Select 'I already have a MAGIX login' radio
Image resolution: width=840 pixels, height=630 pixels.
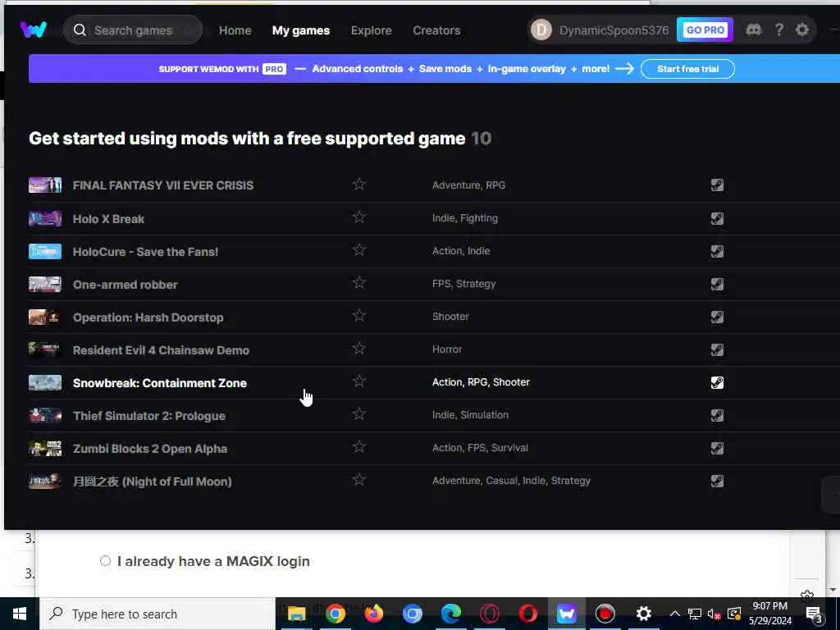(106, 561)
